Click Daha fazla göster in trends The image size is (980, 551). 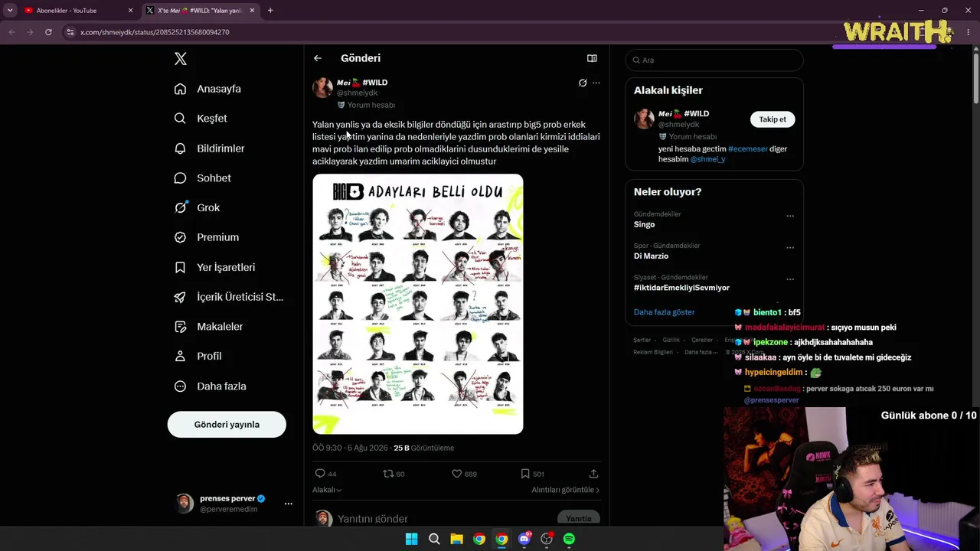coord(664,312)
